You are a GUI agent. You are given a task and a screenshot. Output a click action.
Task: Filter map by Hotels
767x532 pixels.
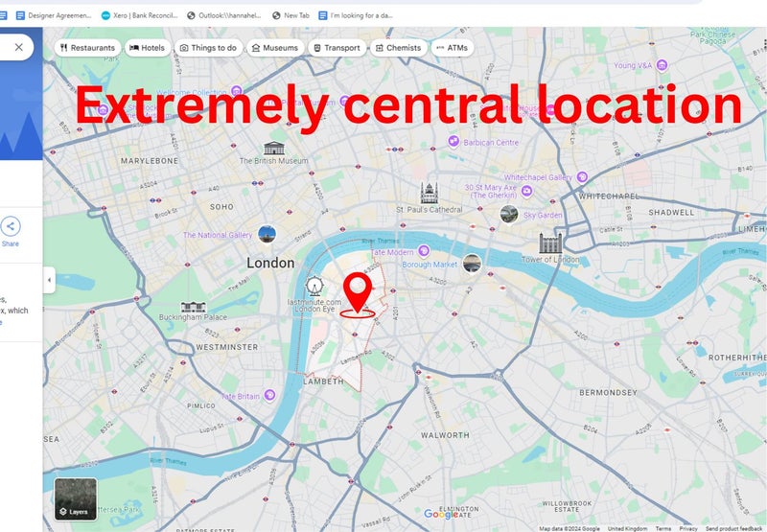(148, 48)
